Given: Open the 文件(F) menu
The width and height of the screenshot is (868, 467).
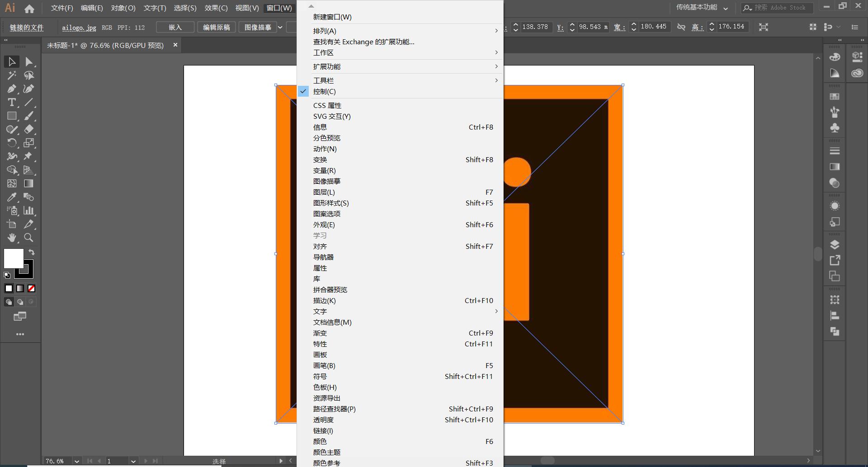Looking at the screenshot, I should click(x=62, y=8).
